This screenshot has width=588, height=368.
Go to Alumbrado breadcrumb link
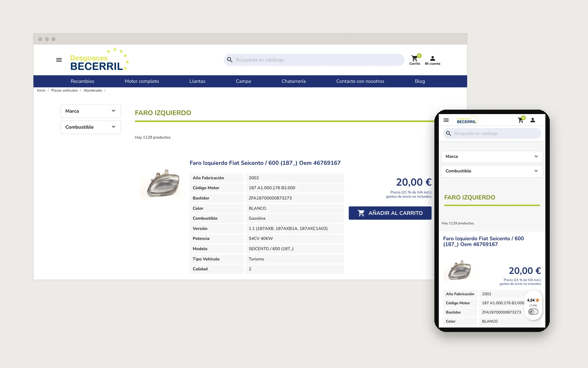93,91
